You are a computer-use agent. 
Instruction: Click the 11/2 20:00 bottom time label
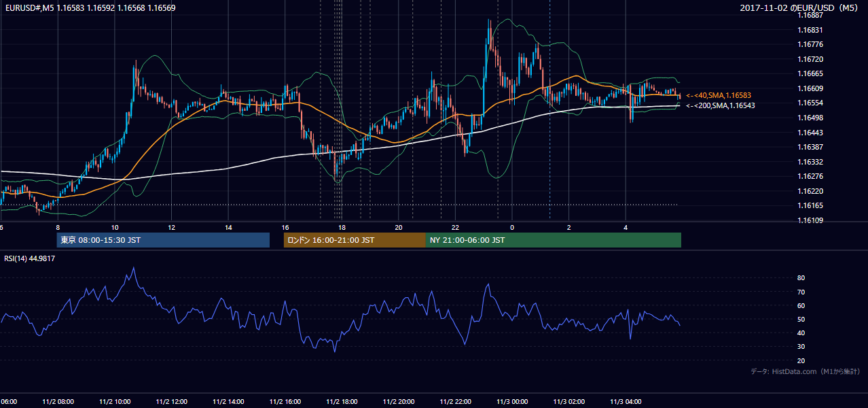click(x=398, y=402)
